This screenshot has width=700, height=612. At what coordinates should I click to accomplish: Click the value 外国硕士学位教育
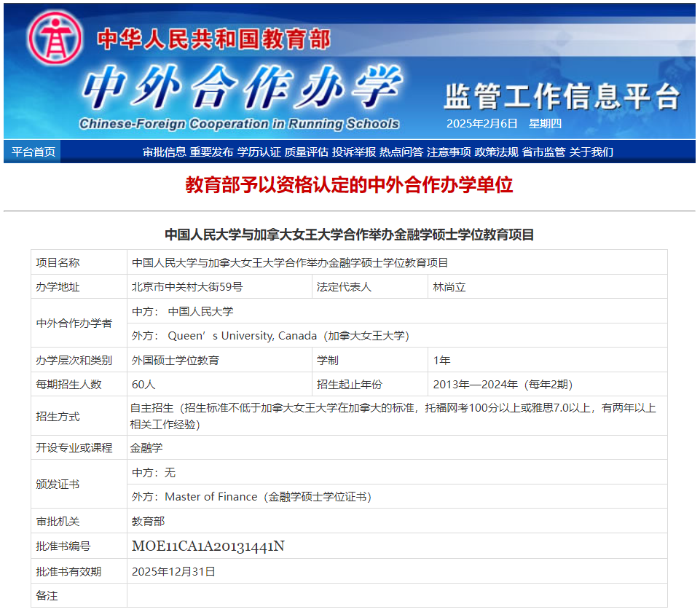176,360
